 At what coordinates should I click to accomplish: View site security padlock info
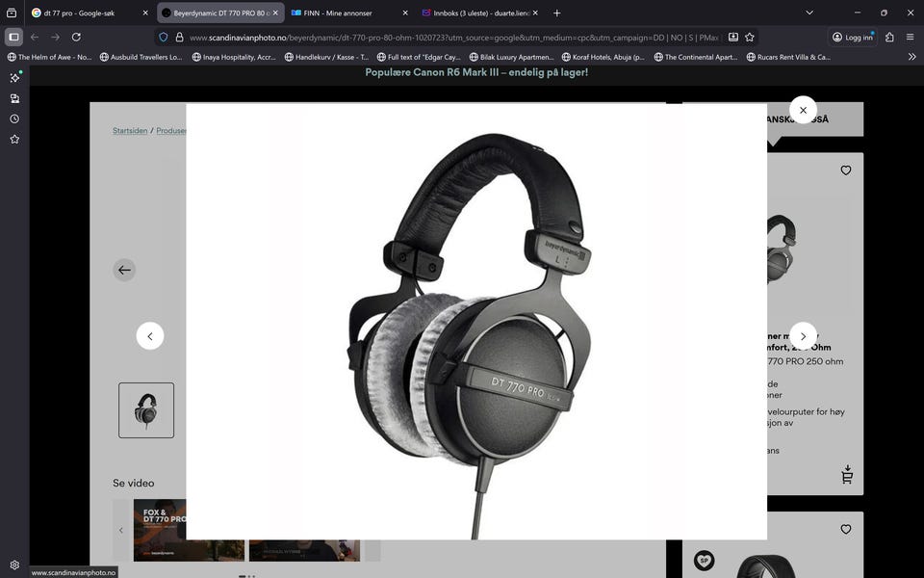click(179, 38)
